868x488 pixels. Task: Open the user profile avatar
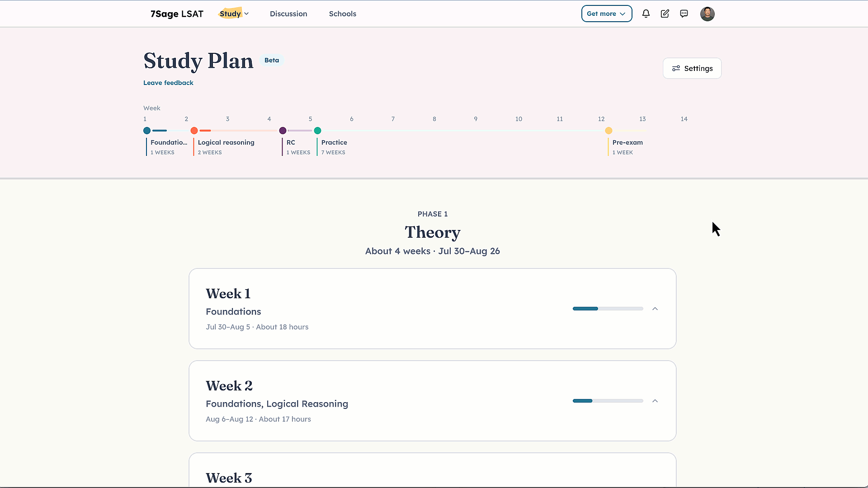pos(707,14)
